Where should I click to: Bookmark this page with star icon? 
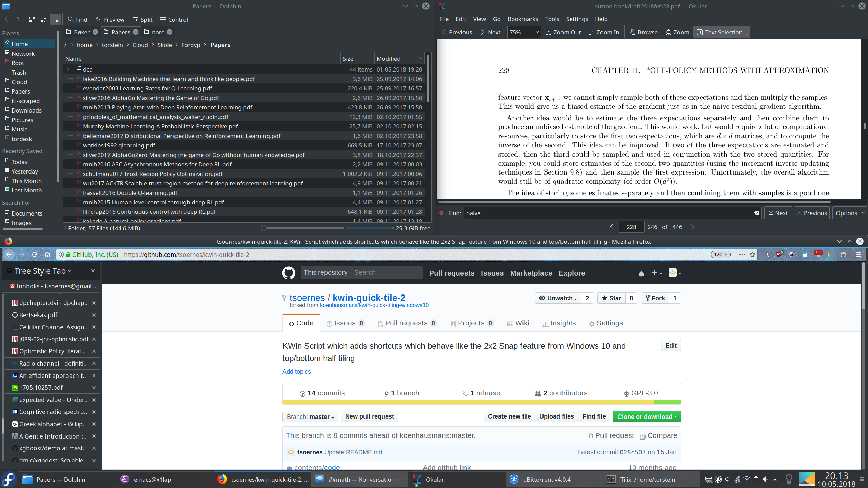(752, 255)
